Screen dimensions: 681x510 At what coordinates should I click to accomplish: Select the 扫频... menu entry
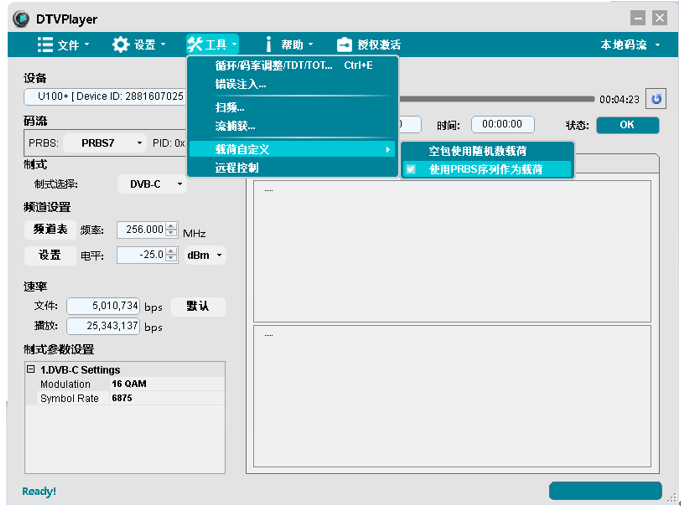click(292, 107)
